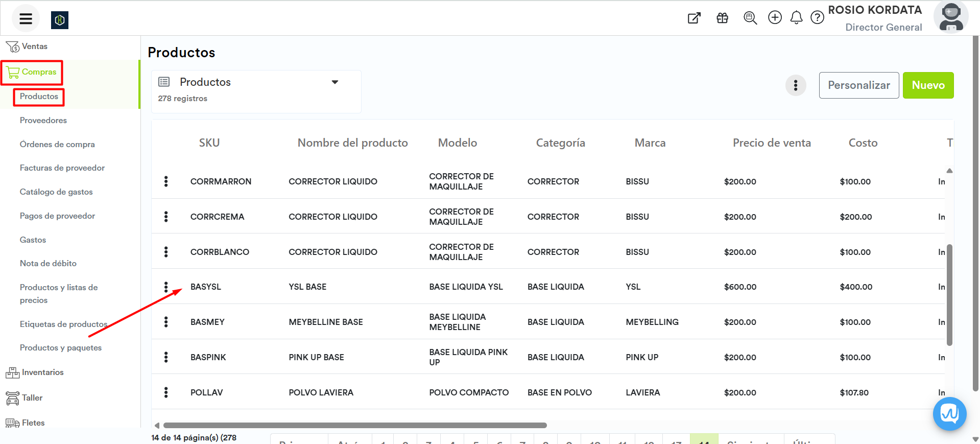This screenshot has width=980, height=444.
Task: Open Proveedores in the sidebar
Action: [43, 121]
